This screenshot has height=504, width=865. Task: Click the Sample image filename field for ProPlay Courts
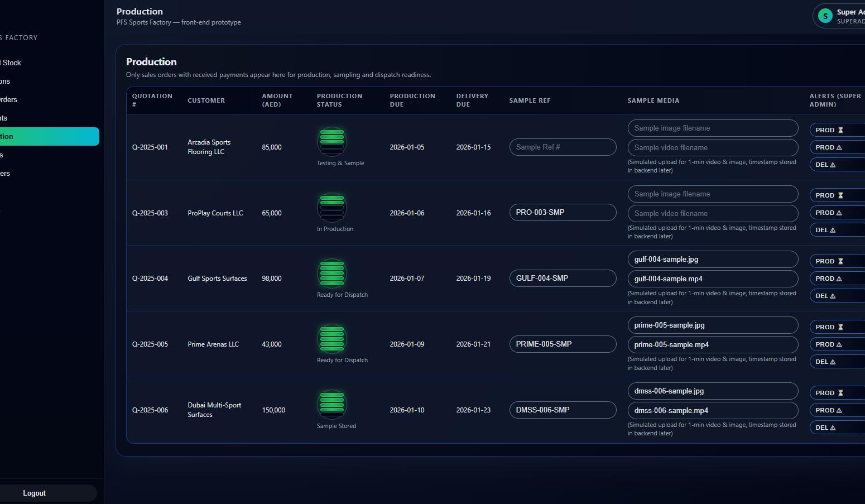point(713,194)
